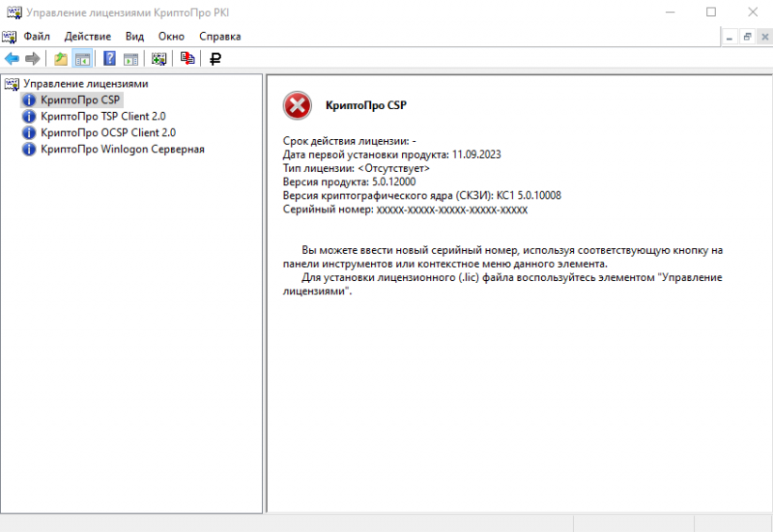
Task: Select КриптоПро OCSP Client 2.0 item
Action: point(107,132)
